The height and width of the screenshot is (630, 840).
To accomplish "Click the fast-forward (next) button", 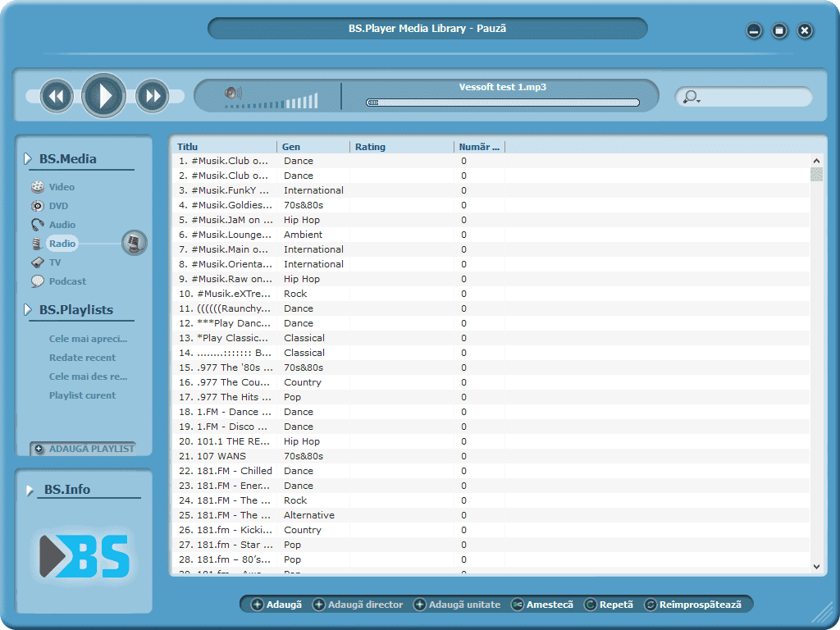I will [152, 97].
